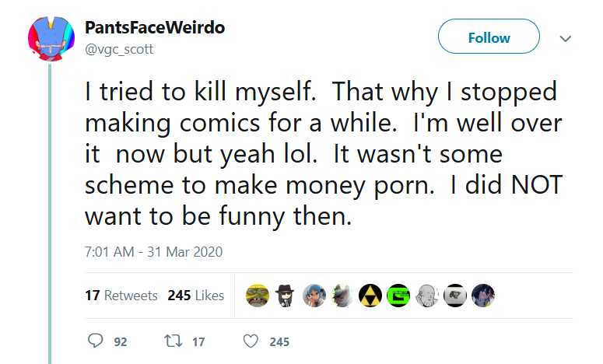
Task: View the 245 Likes list
Action: (x=196, y=296)
